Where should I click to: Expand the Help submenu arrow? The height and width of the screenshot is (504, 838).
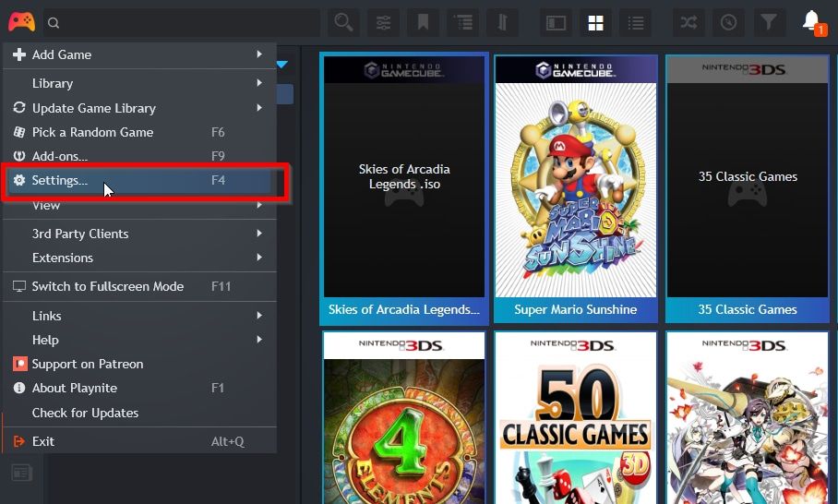pyautogui.click(x=259, y=340)
